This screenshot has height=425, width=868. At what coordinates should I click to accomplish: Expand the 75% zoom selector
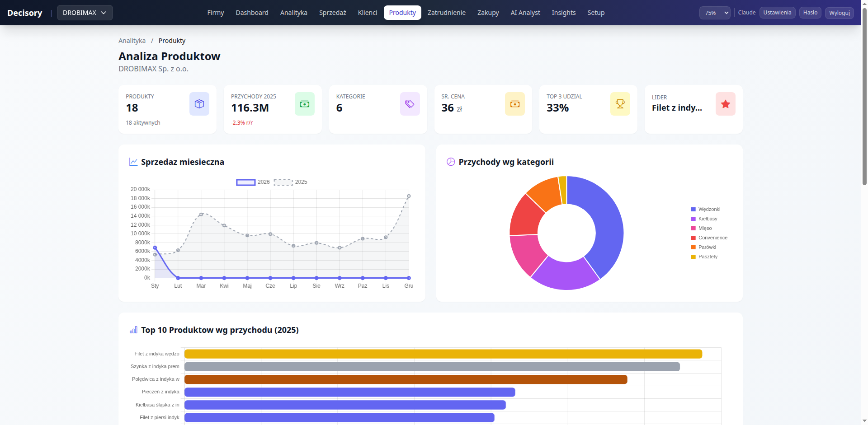(x=714, y=13)
